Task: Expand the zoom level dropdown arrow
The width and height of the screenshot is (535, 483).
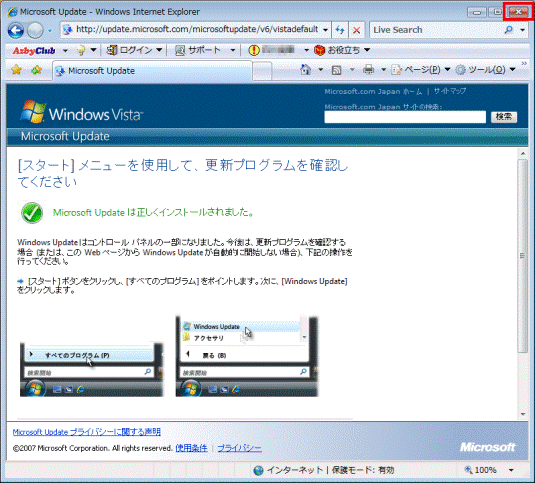Action: click(511, 470)
